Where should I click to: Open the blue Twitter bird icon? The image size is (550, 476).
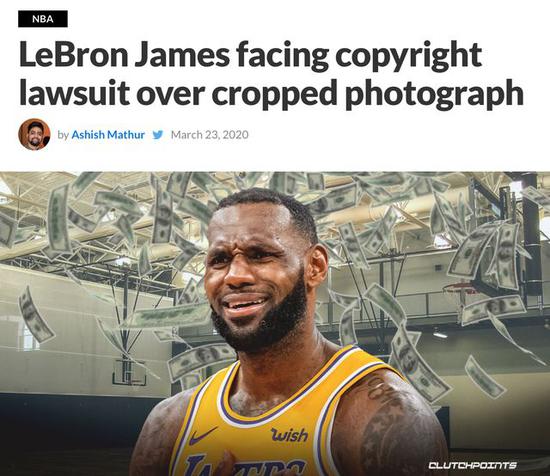(x=158, y=135)
